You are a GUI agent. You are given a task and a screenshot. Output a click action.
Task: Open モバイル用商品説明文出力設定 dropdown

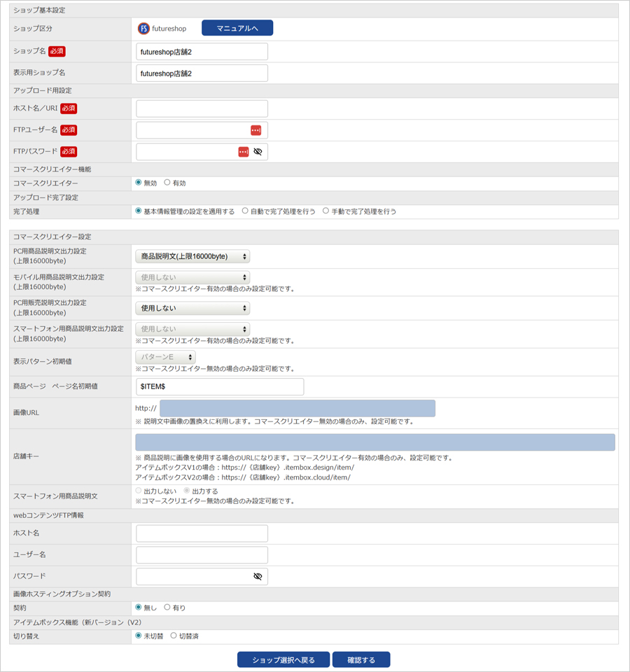click(193, 277)
